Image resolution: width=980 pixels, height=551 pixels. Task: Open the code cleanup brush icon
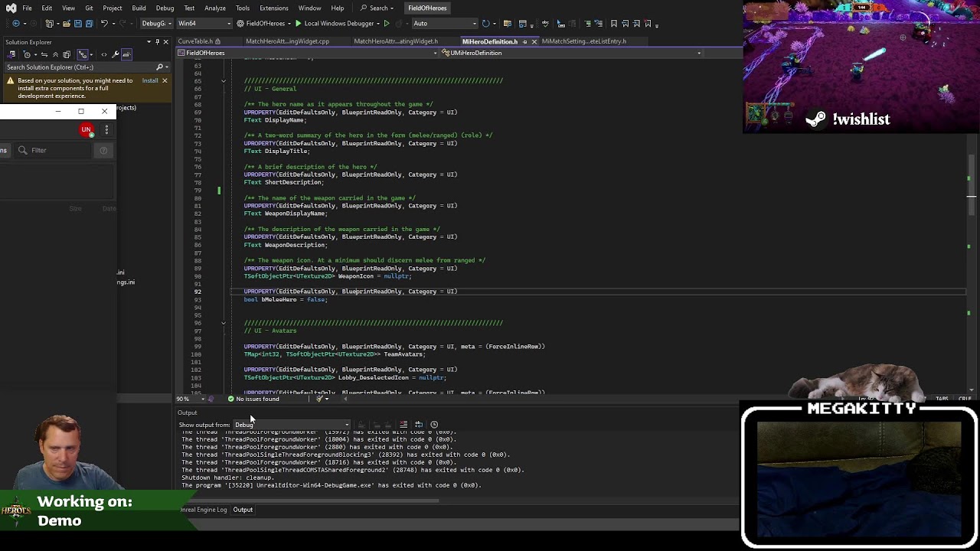coord(319,399)
